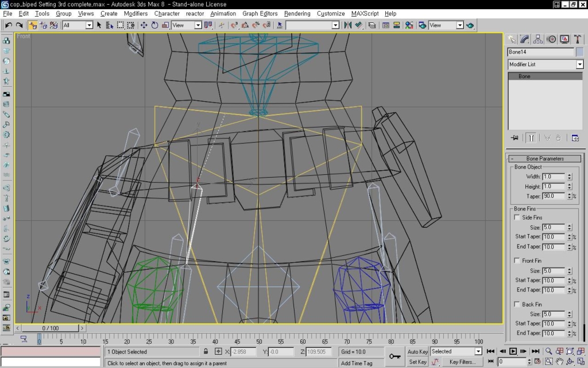Open the Rendering menu
Viewport: 588px width, 368px height.
(x=297, y=14)
